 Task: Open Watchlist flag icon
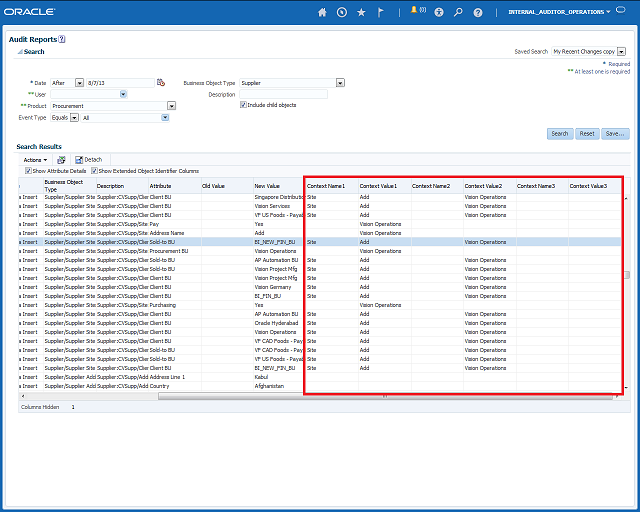(x=380, y=12)
